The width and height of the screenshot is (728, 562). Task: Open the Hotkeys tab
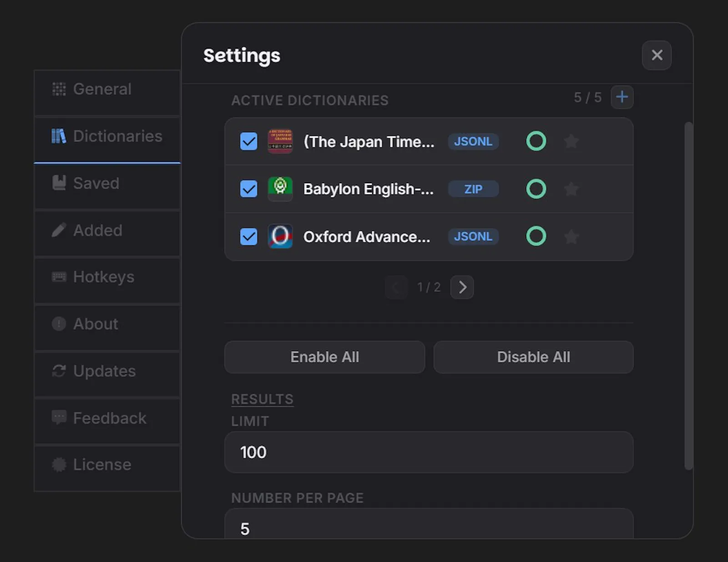[107, 281]
